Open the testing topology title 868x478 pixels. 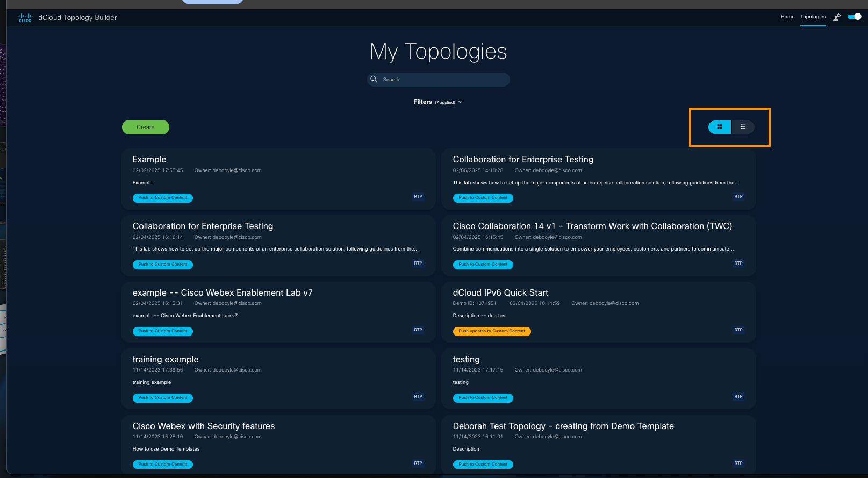tap(467, 360)
